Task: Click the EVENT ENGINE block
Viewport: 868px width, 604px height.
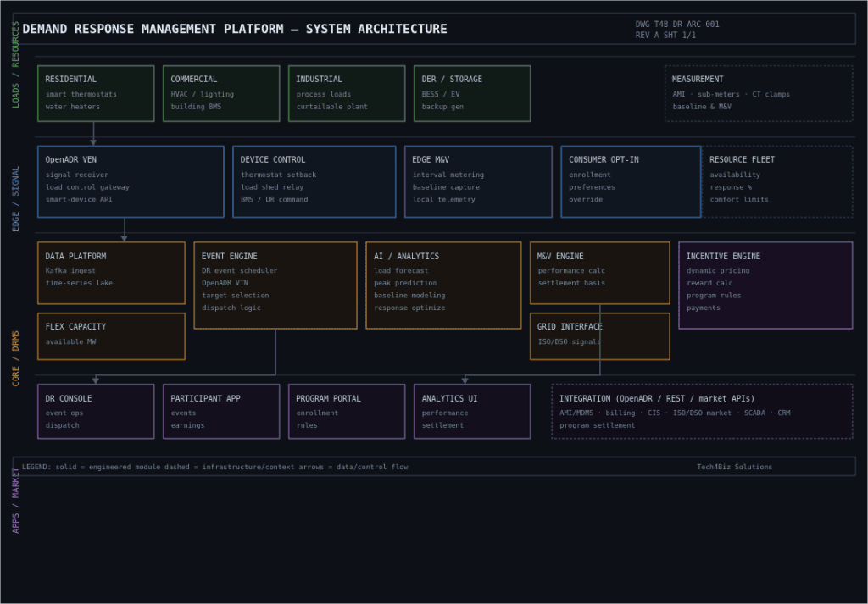Action: [275, 285]
